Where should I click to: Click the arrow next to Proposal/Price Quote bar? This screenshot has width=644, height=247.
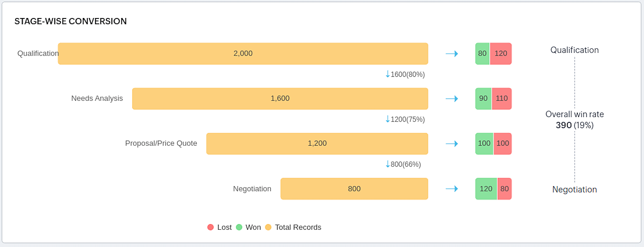452,143
